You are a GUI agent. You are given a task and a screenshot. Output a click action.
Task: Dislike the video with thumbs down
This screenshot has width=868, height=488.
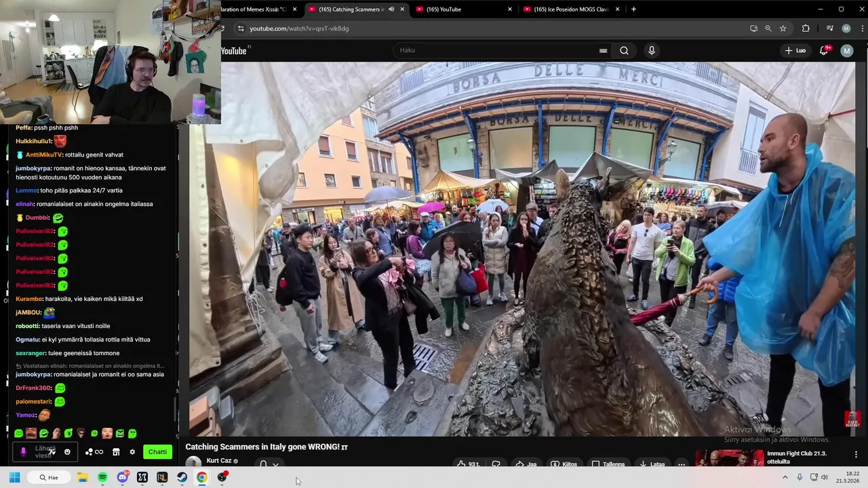tap(496, 464)
